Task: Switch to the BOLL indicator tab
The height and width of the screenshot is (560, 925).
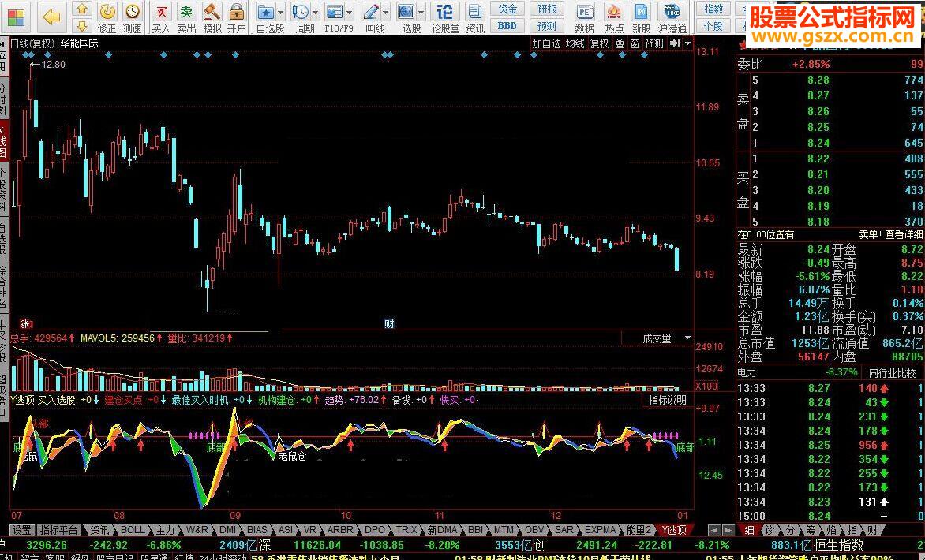Action: tap(132, 530)
